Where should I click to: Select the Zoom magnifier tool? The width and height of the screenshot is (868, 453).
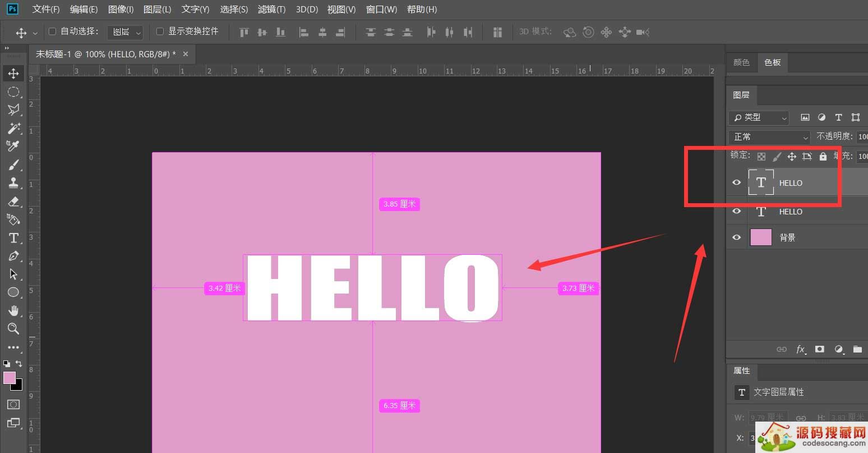coord(13,329)
